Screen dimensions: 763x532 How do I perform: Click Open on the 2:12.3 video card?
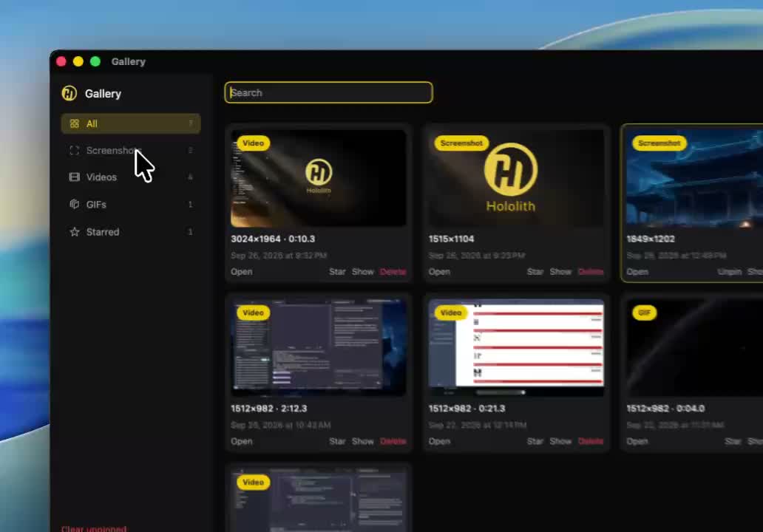click(241, 441)
